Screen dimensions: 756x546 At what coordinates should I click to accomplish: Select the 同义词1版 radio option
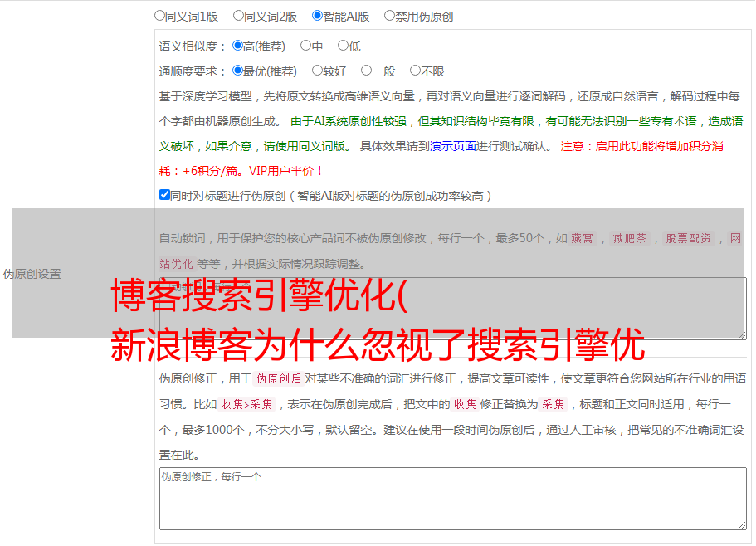coord(159,16)
